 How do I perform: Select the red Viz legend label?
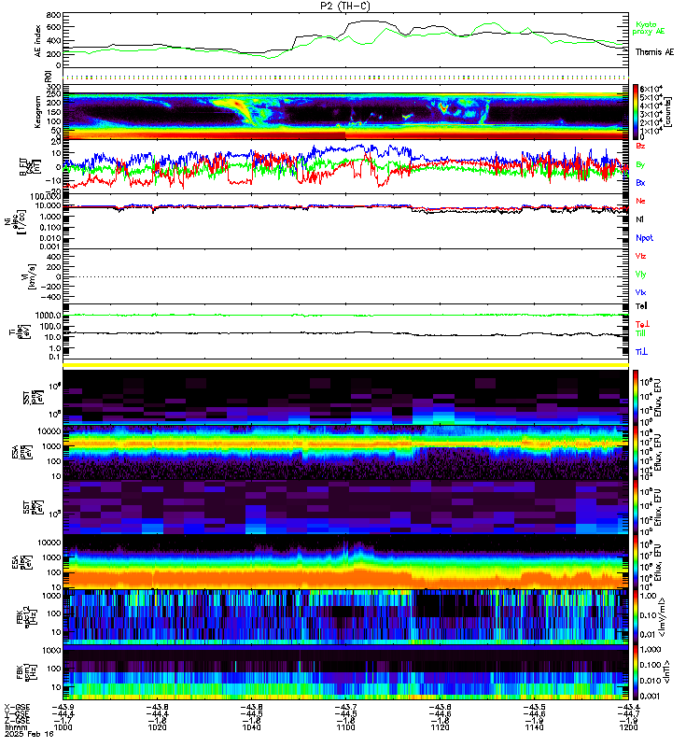[x=640, y=256]
